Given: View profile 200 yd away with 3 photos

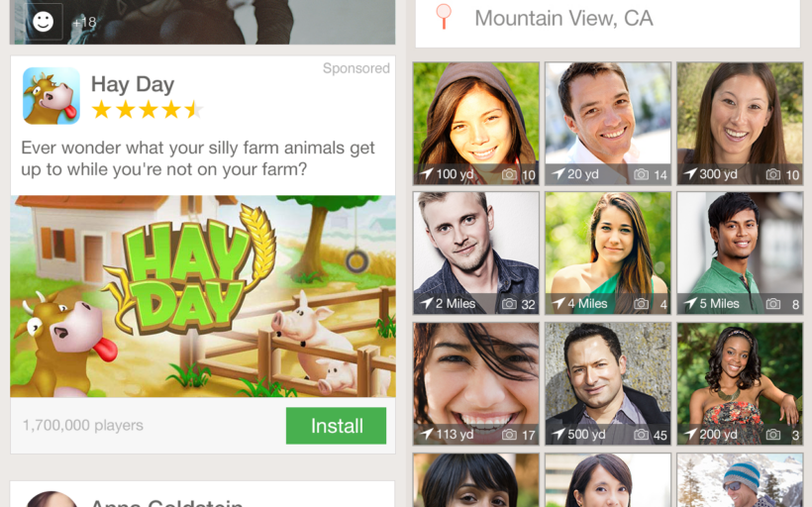Looking at the screenshot, I should 740,384.
